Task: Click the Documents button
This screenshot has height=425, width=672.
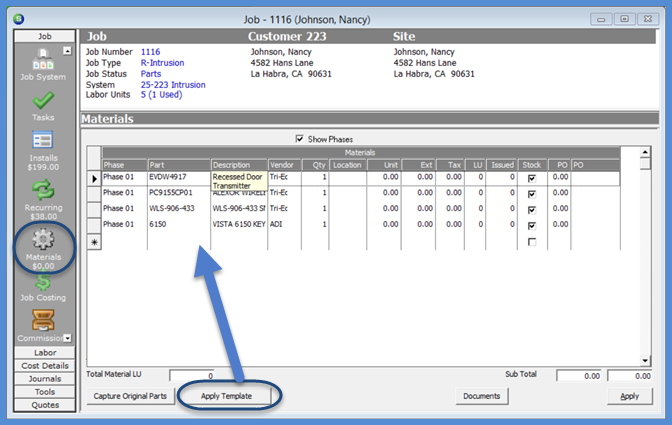Action: (x=482, y=396)
